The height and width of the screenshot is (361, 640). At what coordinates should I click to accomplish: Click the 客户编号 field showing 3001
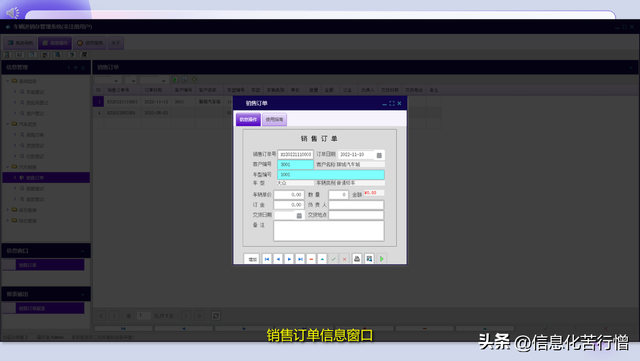(296, 165)
